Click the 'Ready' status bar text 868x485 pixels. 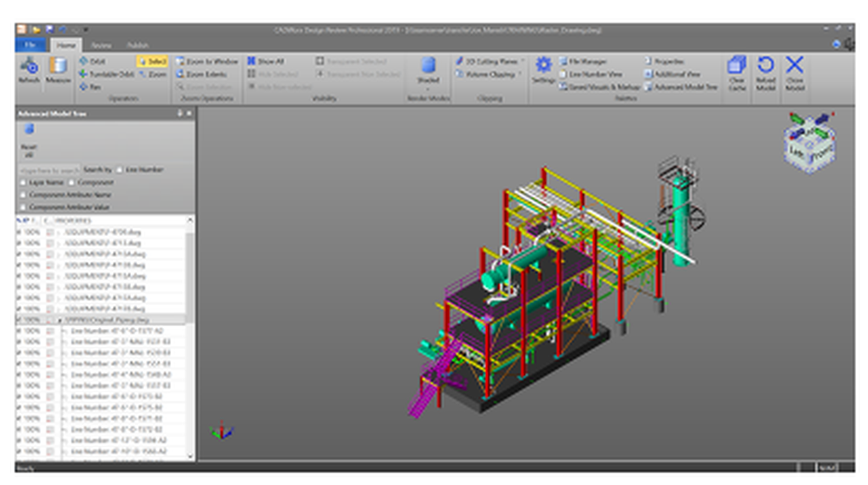pyautogui.click(x=25, y=468)
